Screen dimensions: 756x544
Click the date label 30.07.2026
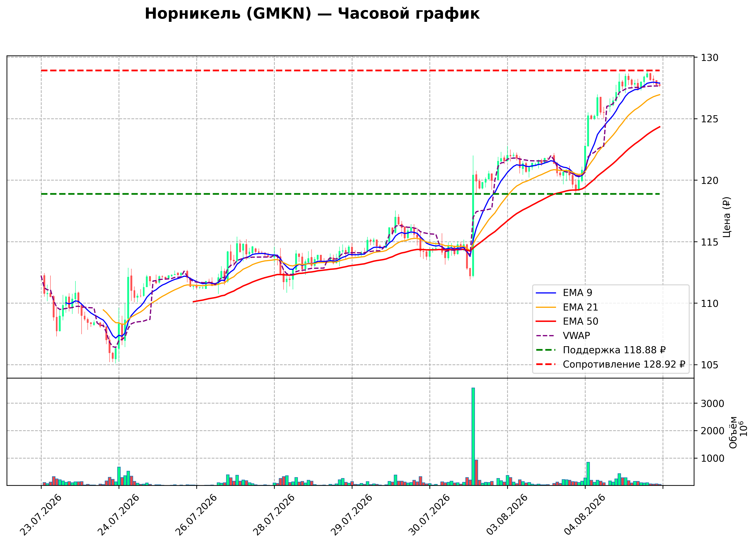point(429,515)
